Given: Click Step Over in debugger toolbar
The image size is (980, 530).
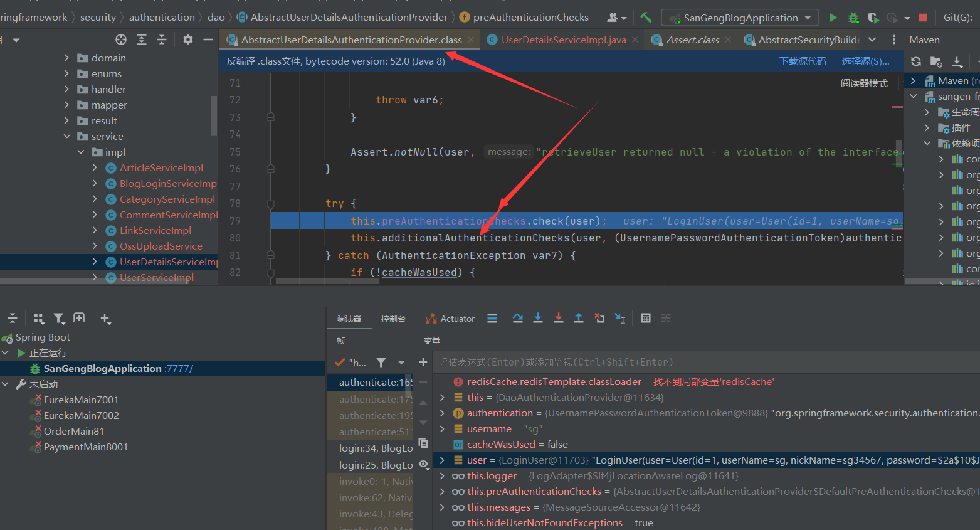Looking at the screenshot, I should point(517,319).
